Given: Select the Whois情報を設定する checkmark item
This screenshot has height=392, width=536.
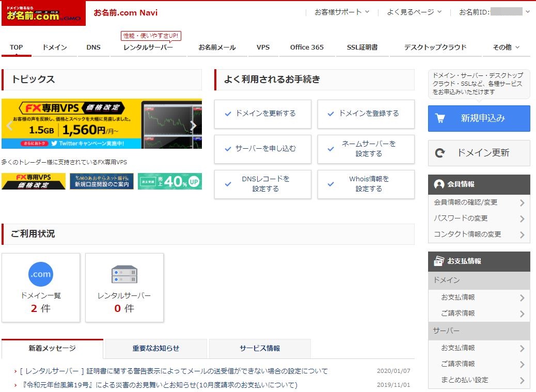Looking at the screenshot, I should point(366,184).
